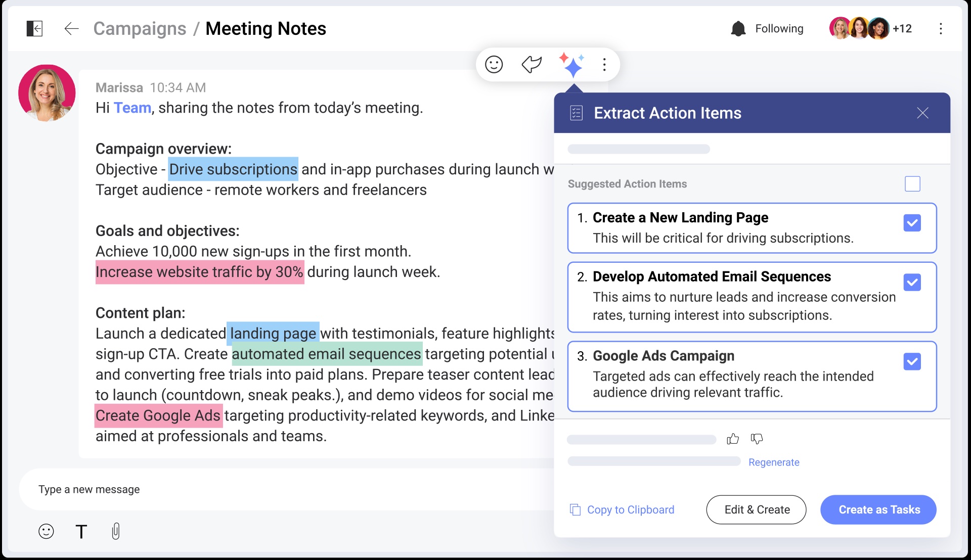The height and width of the screenshot is (560, 971).
Task: Click the Campaign overview heading
Action: pos(163,149)
